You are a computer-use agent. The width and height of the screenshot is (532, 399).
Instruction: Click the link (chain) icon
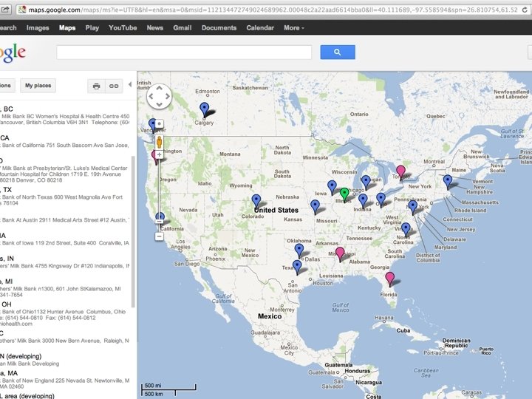(114, 86)
